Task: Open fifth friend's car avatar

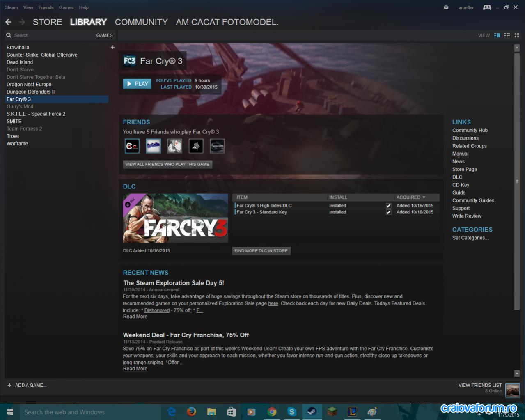Action: pyautogui.click(x=218, y=146)
